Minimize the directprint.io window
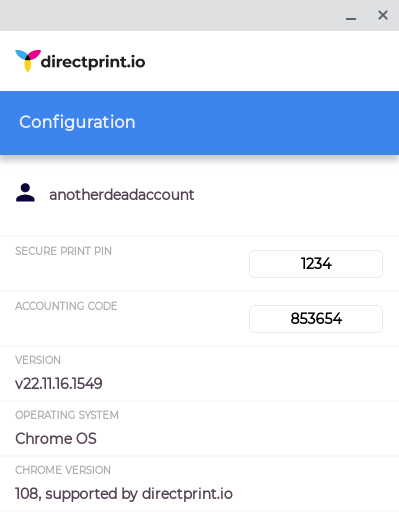The width and height of the screenshot is (399, 516). pos(351,18)
